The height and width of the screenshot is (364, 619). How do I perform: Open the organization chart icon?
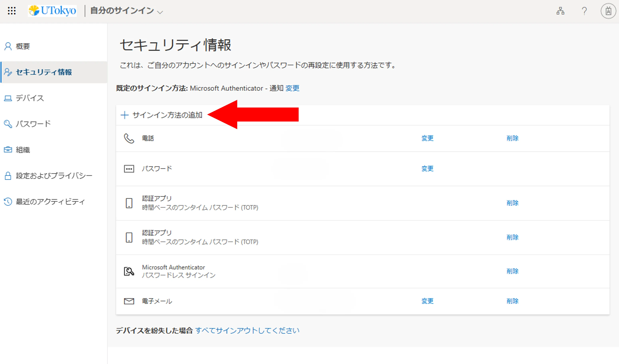(x=560, y=11)
